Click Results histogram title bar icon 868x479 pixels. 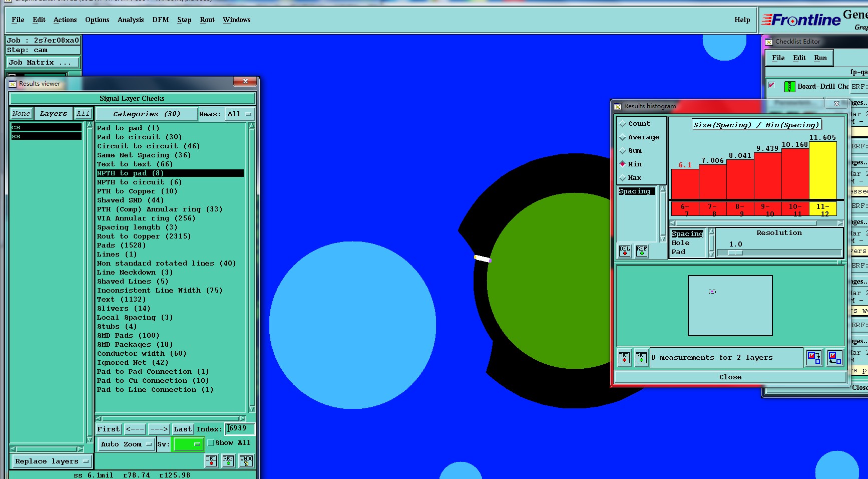coord(618,106)
